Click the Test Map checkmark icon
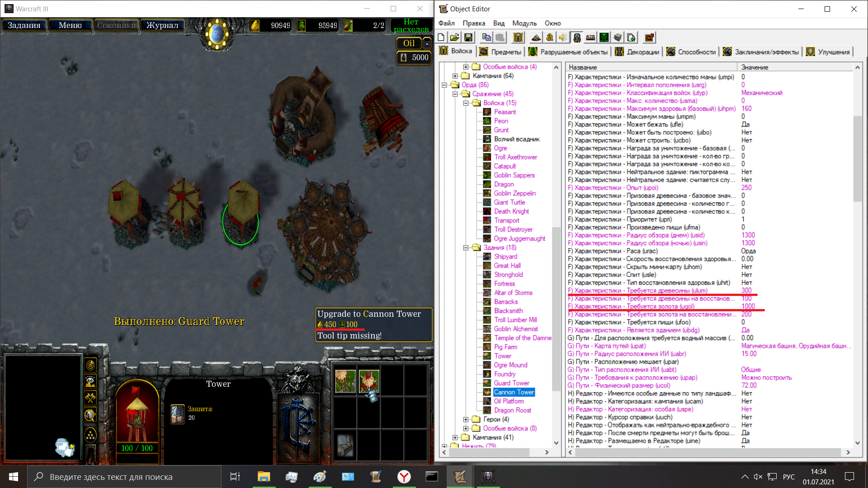 (650, 38)
